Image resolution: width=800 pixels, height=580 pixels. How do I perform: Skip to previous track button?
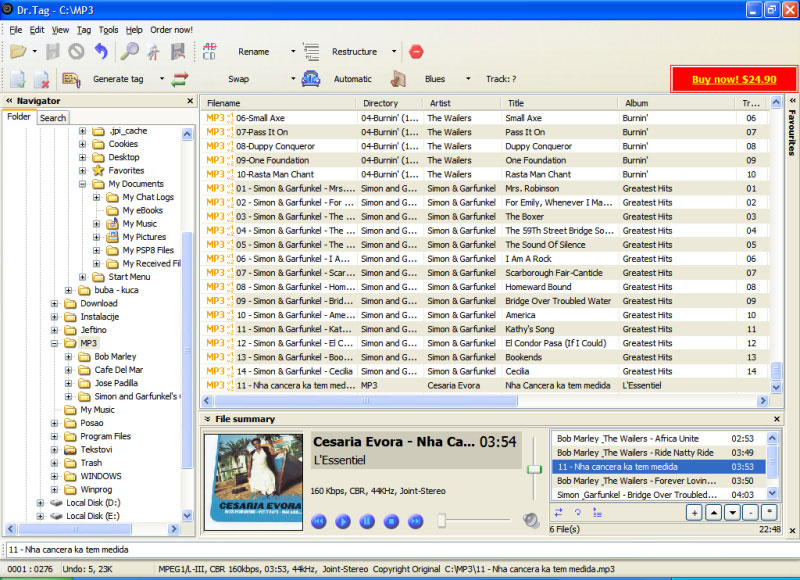319,521
